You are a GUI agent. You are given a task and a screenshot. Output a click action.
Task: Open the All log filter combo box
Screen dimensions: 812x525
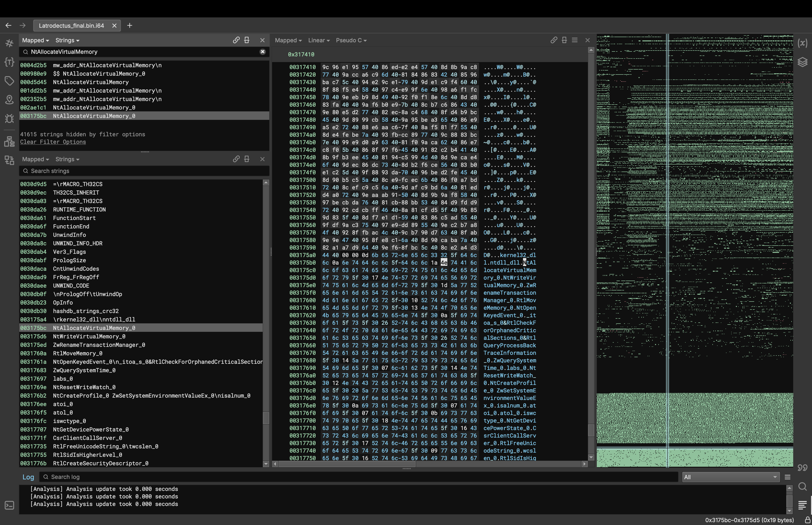pos(730,477)
